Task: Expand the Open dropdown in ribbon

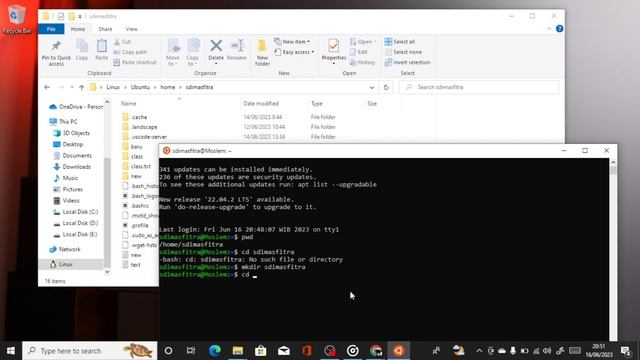Action: pyautogui.click(x=363, y=42)
